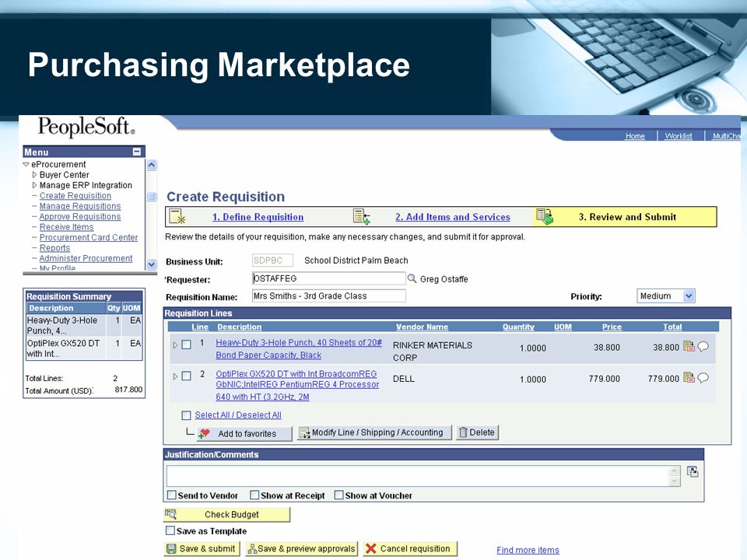Go to step 1. Define Requisition

(x=258, y=217)
